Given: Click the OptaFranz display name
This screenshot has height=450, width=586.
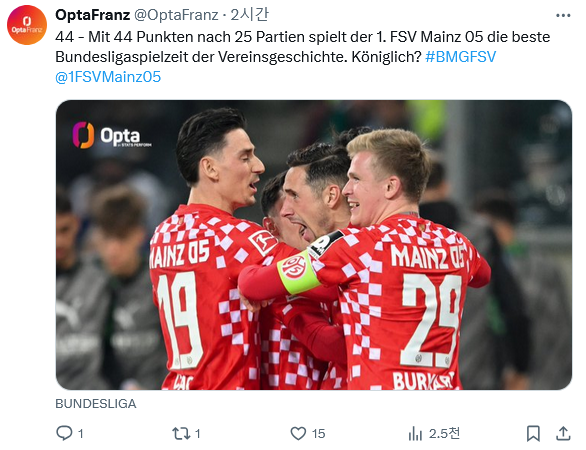Looking at the screenshot, I should (92, 15).
